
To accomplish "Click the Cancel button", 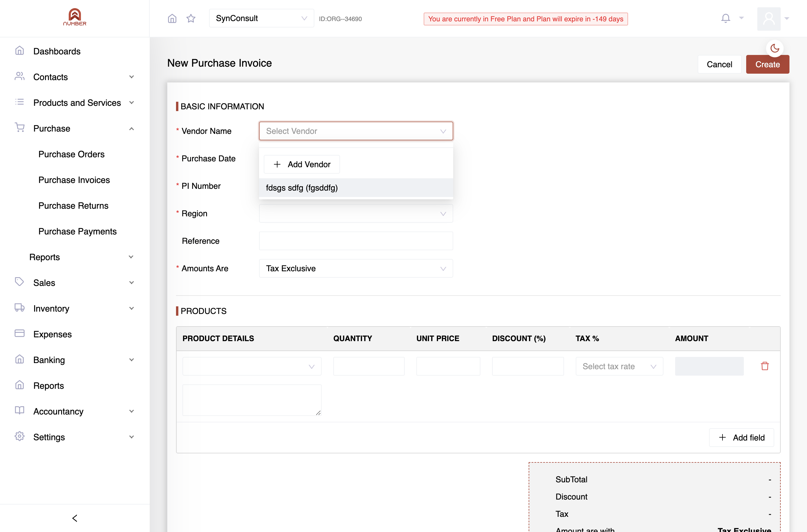I will [719, 65].
